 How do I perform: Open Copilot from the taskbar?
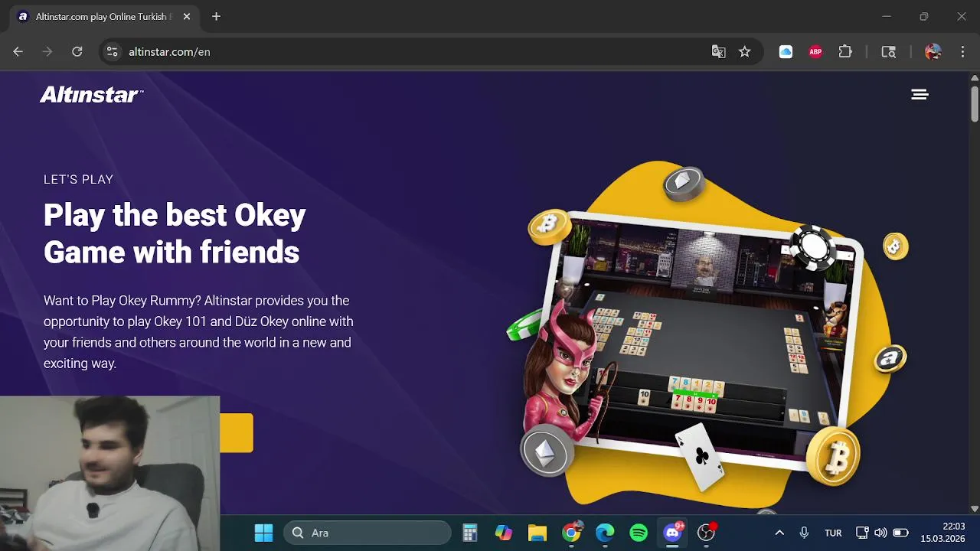[x=504, y=533]
